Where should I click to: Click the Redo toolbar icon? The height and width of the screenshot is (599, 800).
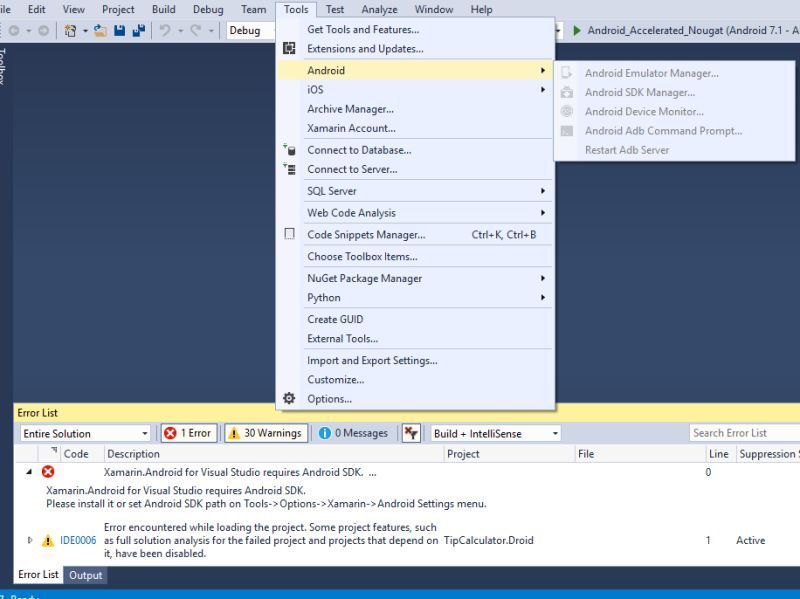click(194, 31)
